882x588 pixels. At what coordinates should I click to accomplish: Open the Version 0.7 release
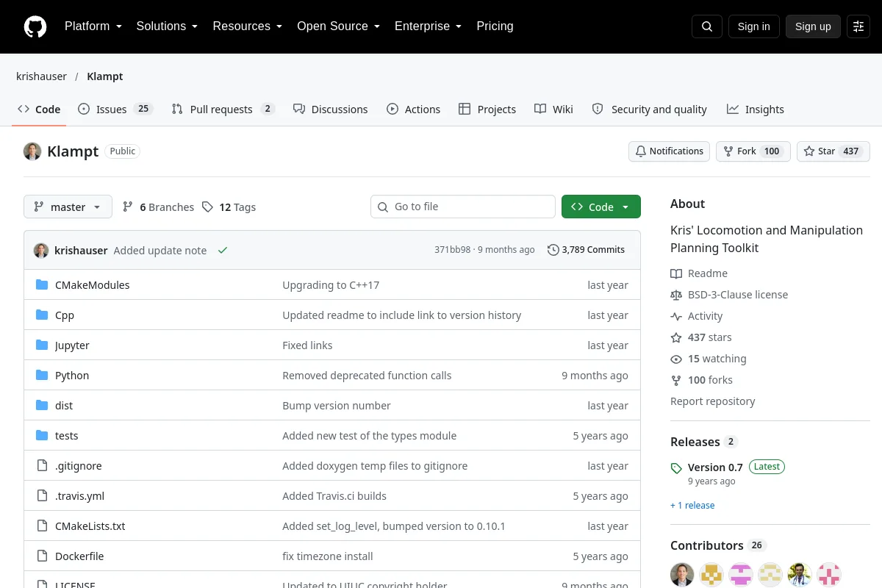coord(715,467)
